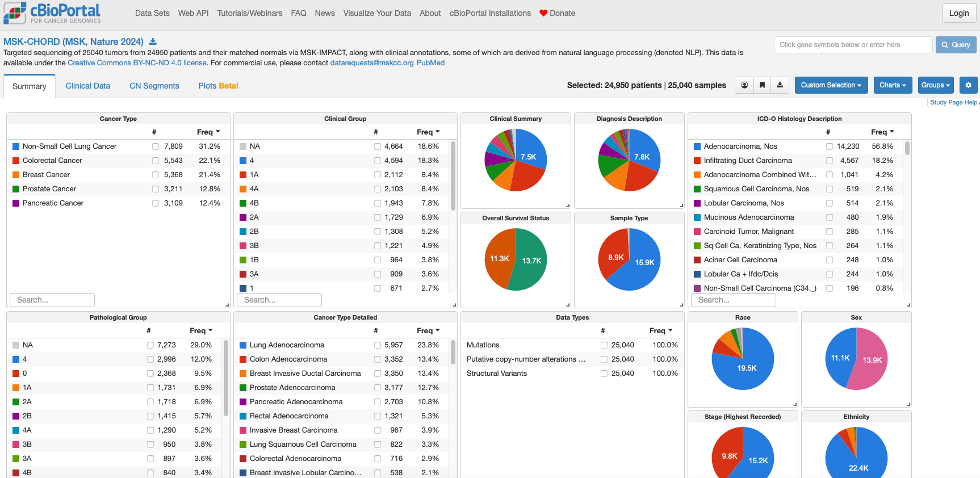This screenshot has width=980, height=478.
Task: Download study data icon next to MSK-CHORD title
Action: coord(153,42)
